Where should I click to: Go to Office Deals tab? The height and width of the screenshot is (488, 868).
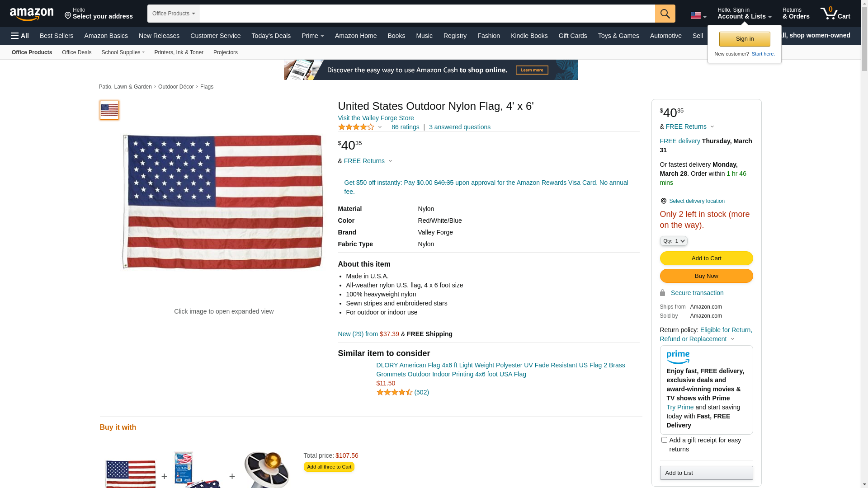point(76,52)
